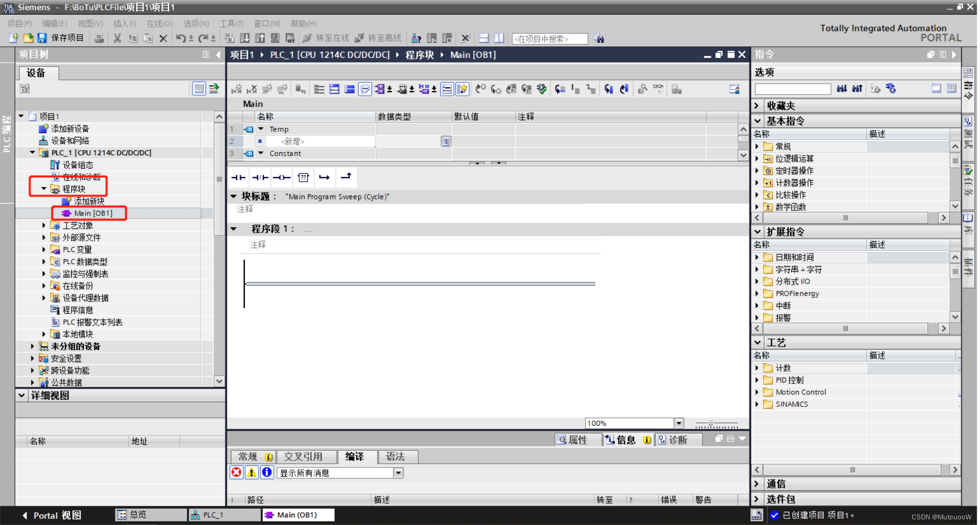The image size is (980, 525).
Task: Click the project tree scroll down arrow
Action: click(x=219, y=381)
